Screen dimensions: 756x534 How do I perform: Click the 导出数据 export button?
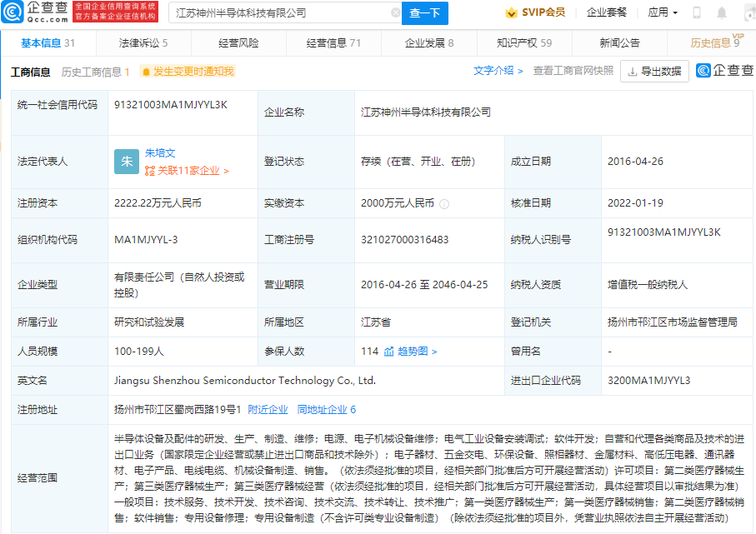pyautogui.click(x=654, y=72)
